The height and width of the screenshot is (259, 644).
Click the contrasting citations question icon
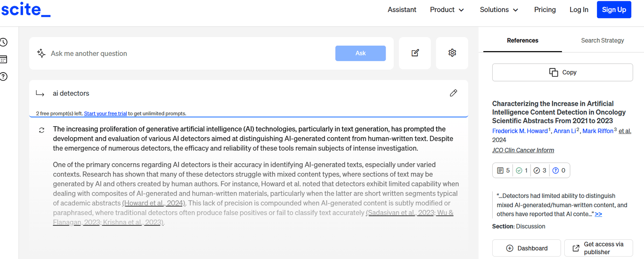click(559, 171)
